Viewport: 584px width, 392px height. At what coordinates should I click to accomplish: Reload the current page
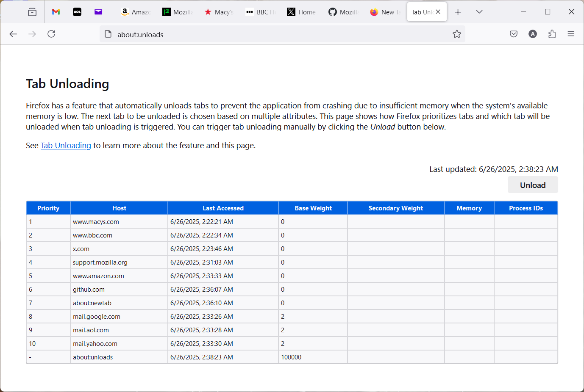(51, 34)
